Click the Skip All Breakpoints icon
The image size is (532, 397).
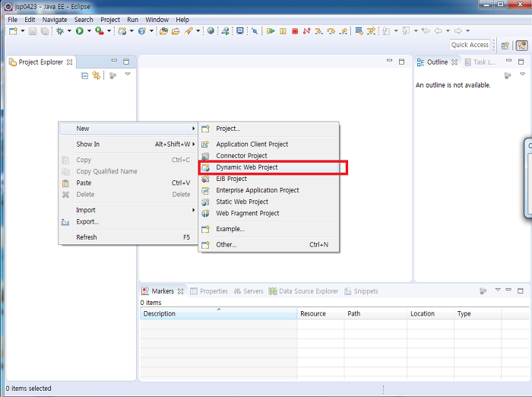(x=255, y=31)
